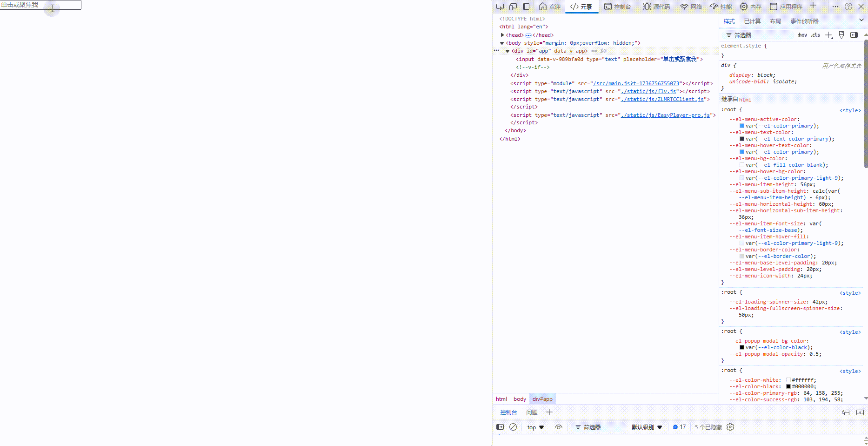Select the input placeholder element row
Viewport: 868px width, 446px height.
tap(609, 59)
